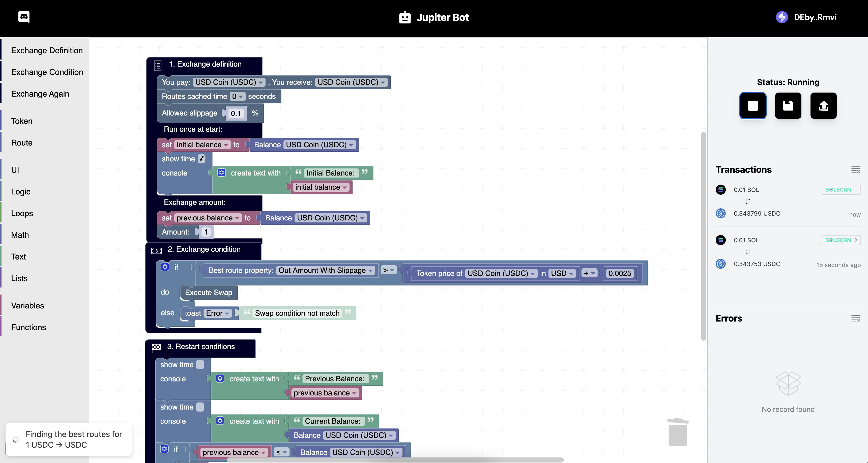Open the You pay token dropdown
The height and width of the screenshot is (463, 868).
pyautogui.click(x=229, y=82)
